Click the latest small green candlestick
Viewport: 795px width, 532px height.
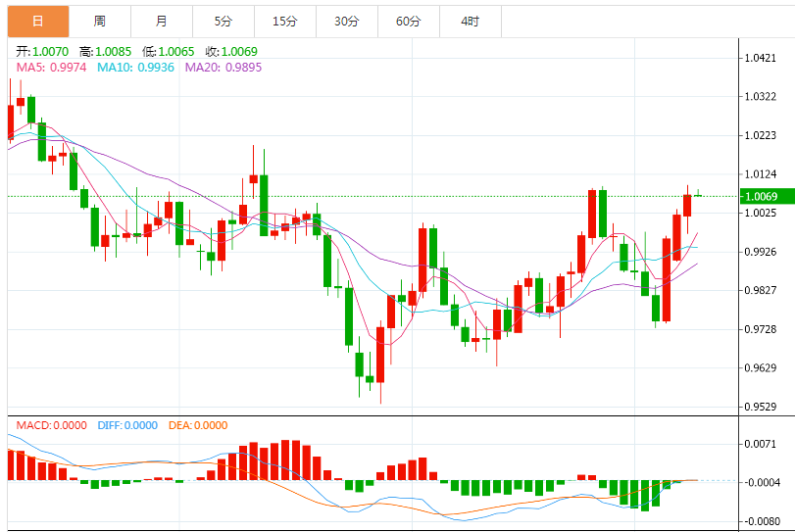[x=698, y=194]
